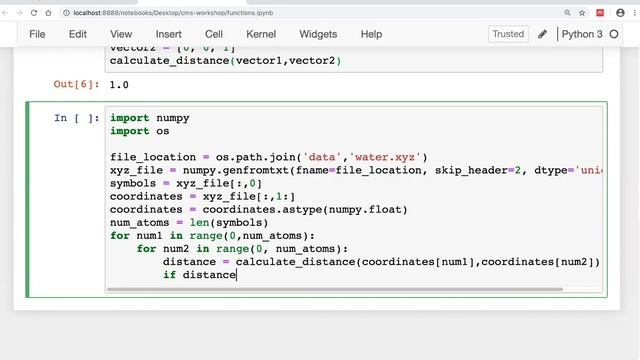The height and width of the screenshot is (360, 640).
Task: Go to the browser home icon
Action: (x=48, y=13)
